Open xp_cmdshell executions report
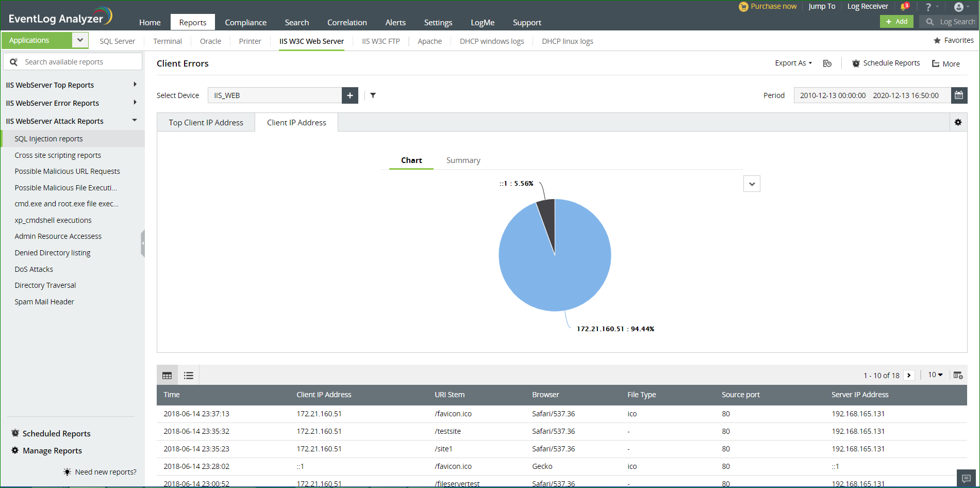Image resolution: width=980 pixels, height=488 pixels. (x=53, y=220)
